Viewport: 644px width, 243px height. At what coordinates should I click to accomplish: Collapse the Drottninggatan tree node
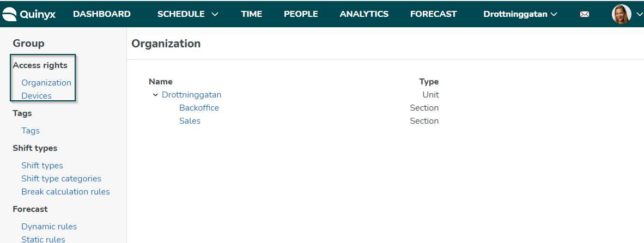pos(155,95)
